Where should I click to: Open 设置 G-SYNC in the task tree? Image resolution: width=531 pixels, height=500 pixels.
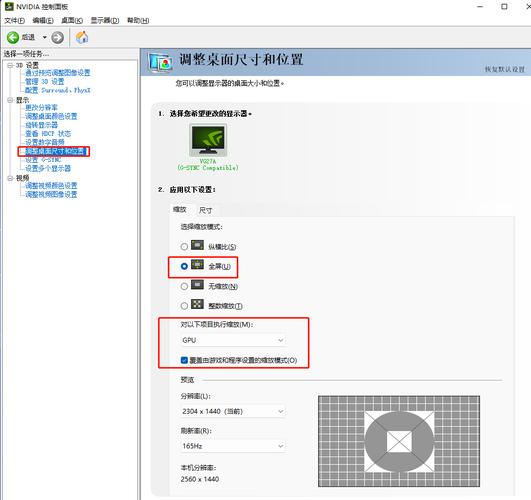pyautogui.click(x=43, y=160)
